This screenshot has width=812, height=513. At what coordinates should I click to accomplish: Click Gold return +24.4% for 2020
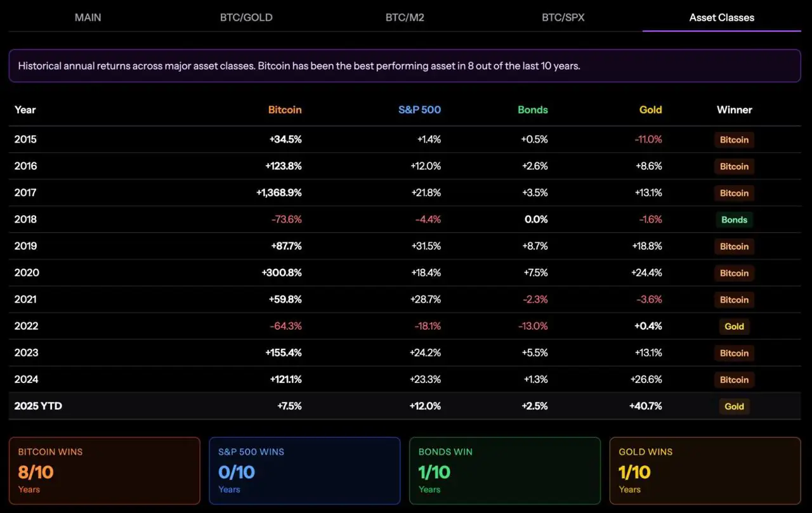(647, 273)
